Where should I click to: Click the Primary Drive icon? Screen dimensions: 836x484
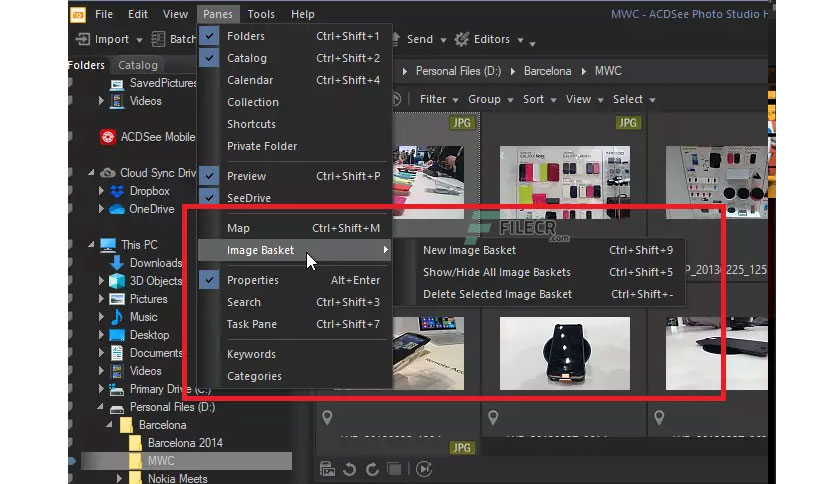point(117,389)
